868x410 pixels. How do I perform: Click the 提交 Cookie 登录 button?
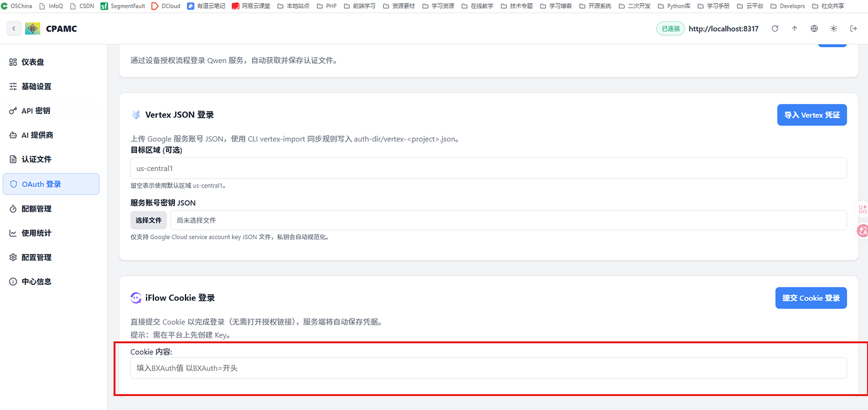tap(811, 298)
